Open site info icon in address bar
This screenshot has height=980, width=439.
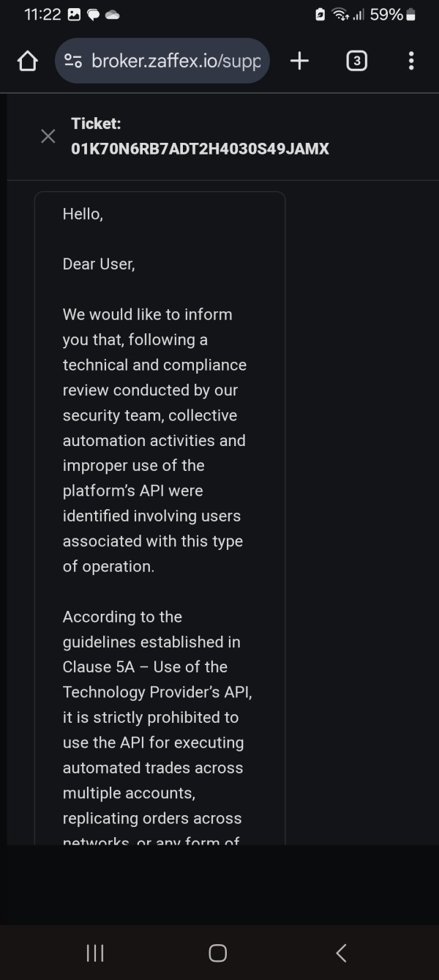(x=73, y=62)
